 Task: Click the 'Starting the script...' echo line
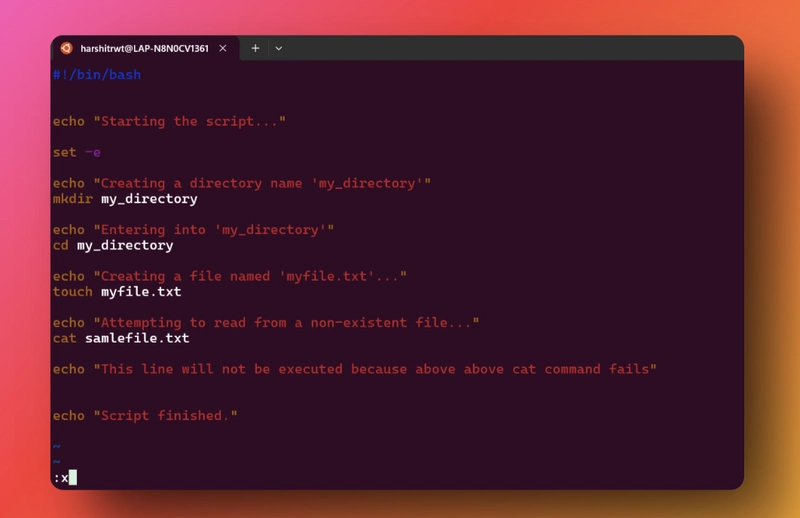click(169, 121)
